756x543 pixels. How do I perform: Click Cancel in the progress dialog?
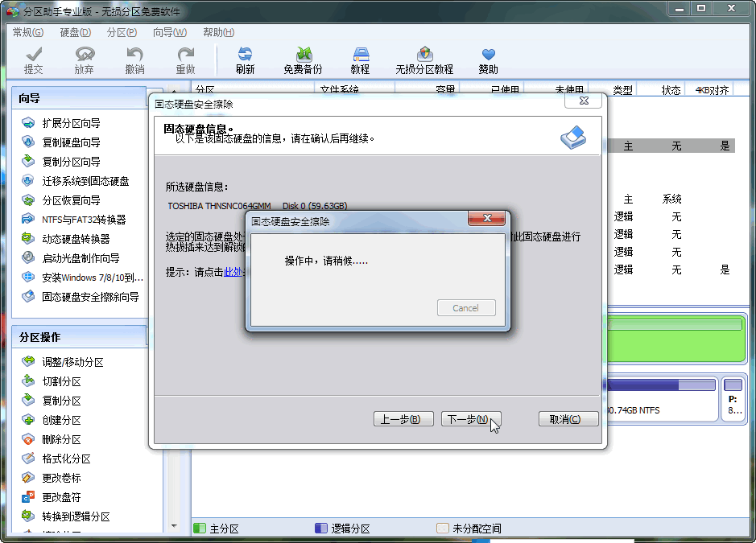[466, 308]
